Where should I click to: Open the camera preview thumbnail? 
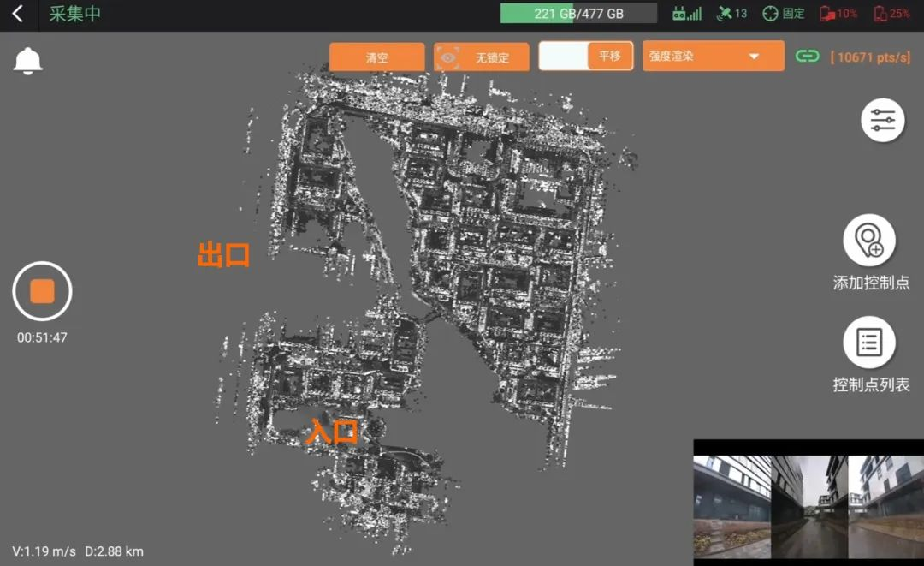pyautogui.click(x=808, y=502)
